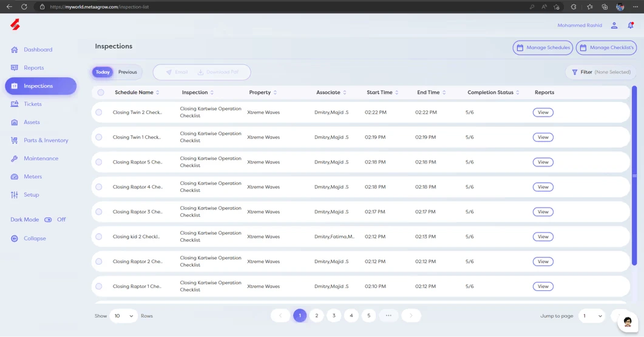Open browser collections icon

point(605,7)
